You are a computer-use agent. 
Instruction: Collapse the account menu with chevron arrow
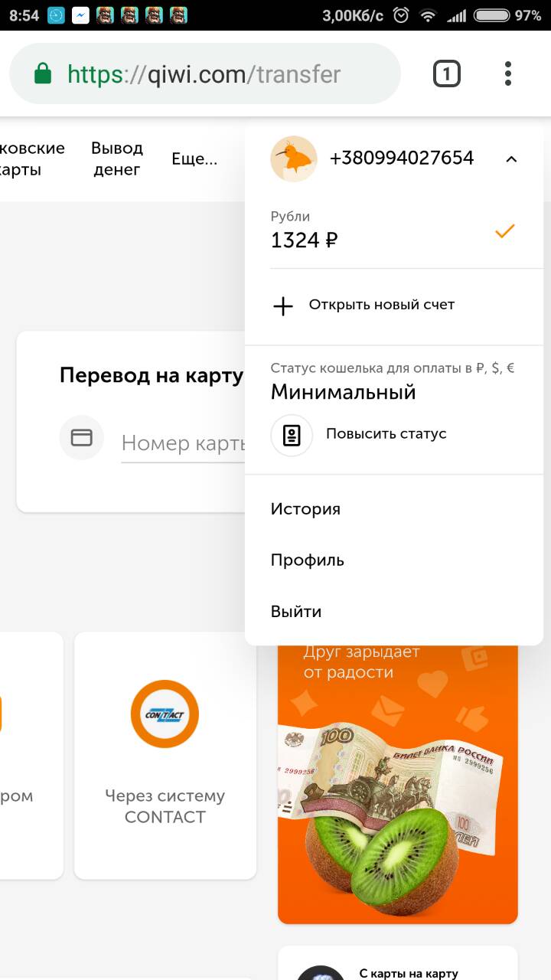pos(512,159)
